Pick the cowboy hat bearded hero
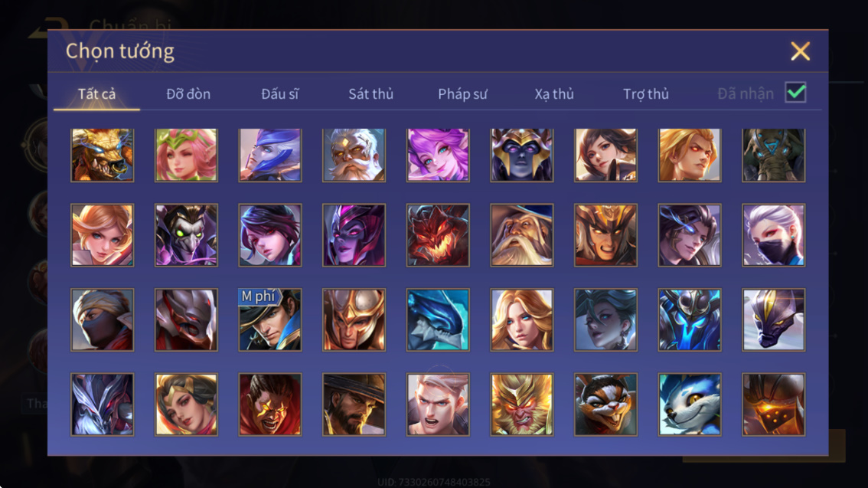868x488 pixels. tap(354, 404)
